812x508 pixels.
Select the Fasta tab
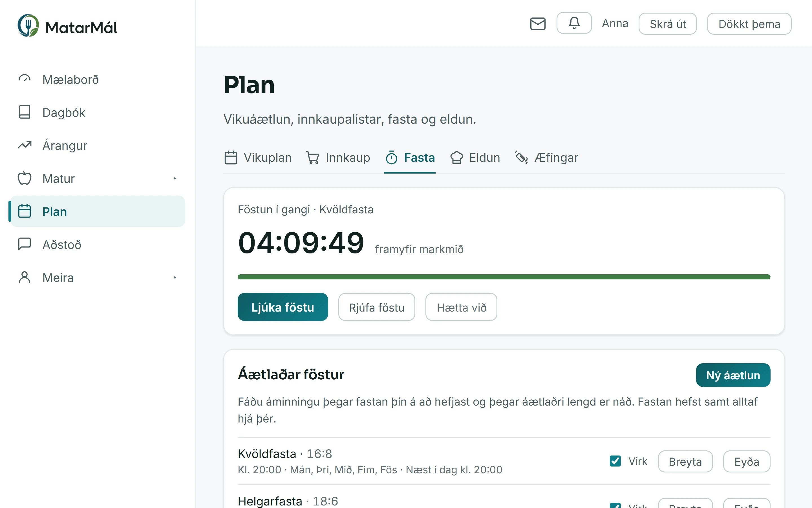[x=410, y=158]
